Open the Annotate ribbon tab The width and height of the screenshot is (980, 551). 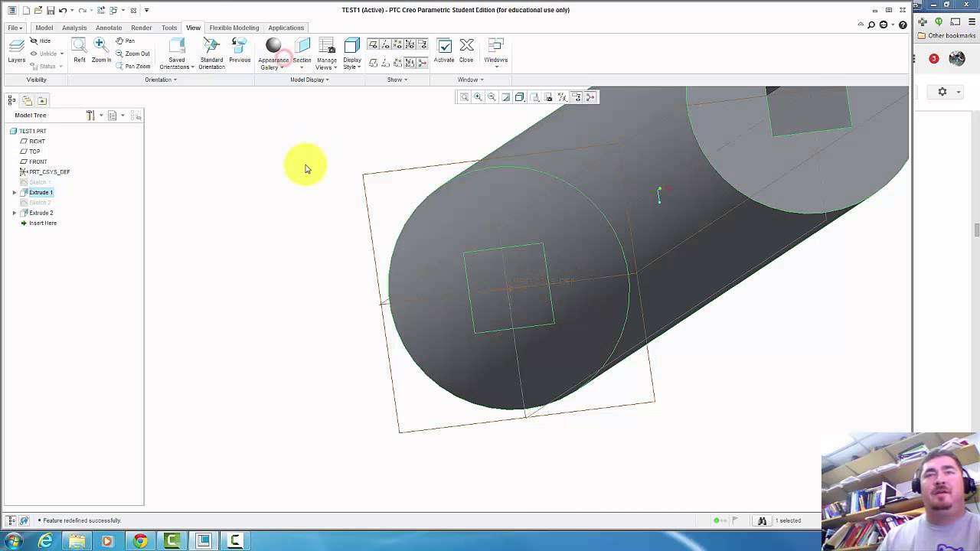[x=109, y=28]
